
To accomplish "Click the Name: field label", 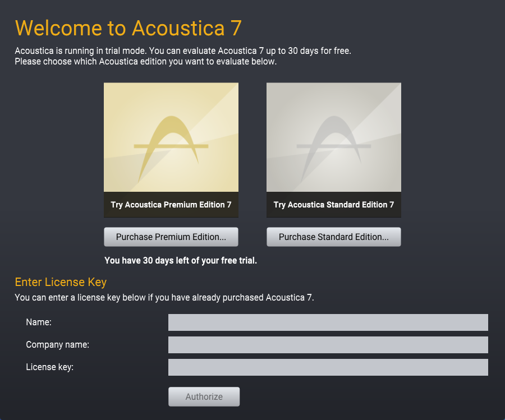I will coord(39,322).
